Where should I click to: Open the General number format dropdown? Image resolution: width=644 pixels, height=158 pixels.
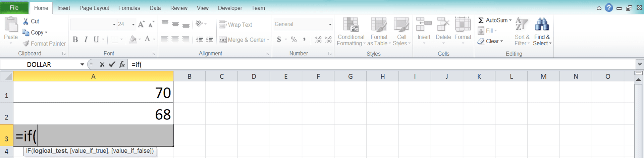[330, 24]
